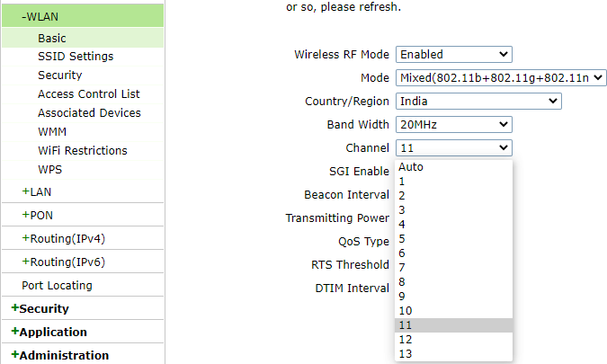Select highlighted channel 11 option
This screenshot has height=364, width=607.
tap(454, 325)
